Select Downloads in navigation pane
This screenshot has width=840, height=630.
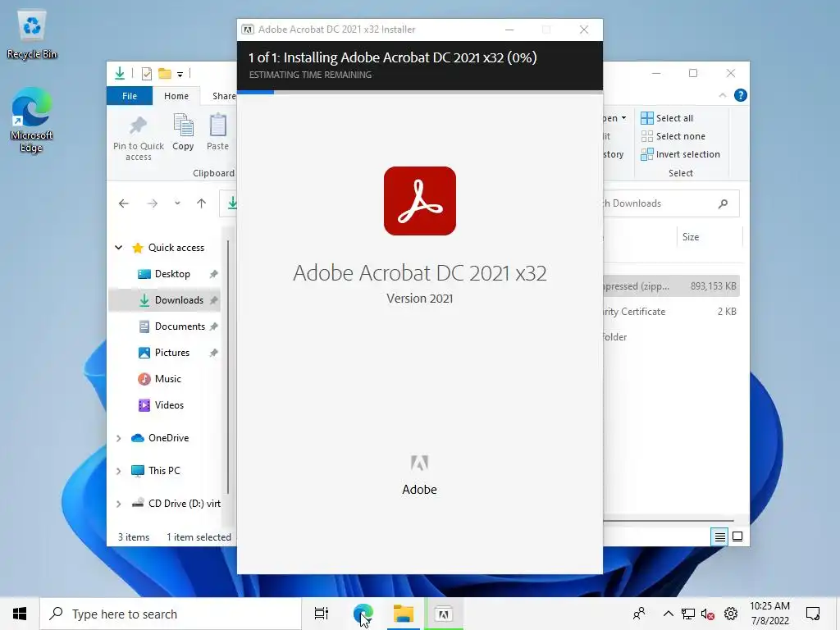(165, 300)
